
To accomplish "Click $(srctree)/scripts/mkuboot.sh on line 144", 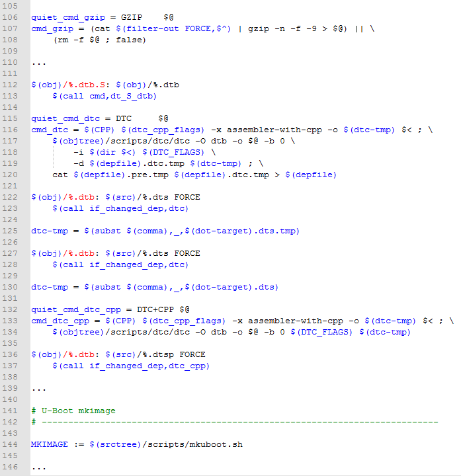I will (166, 444).
